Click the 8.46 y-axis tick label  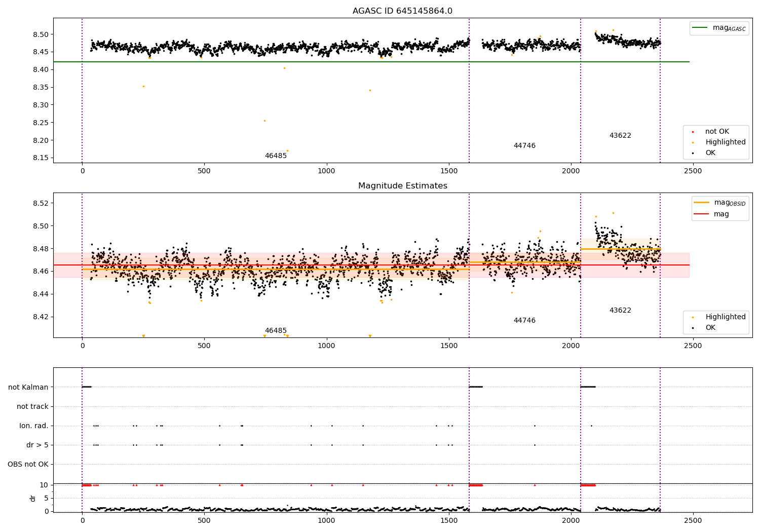pyautogui.click(x=41, y=272)
